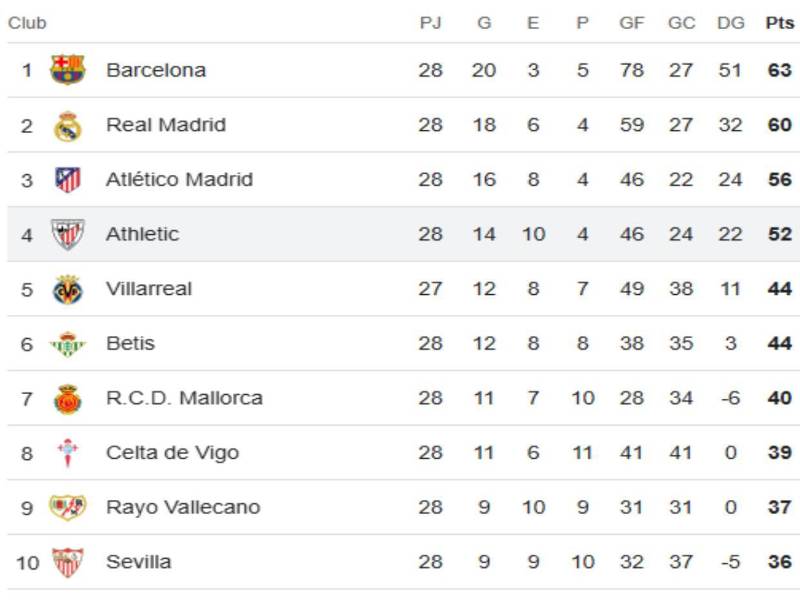This screenshot has width=800, height=600.
Task: Select Barcelona's 63 points cell
Action: pos(780,70)
